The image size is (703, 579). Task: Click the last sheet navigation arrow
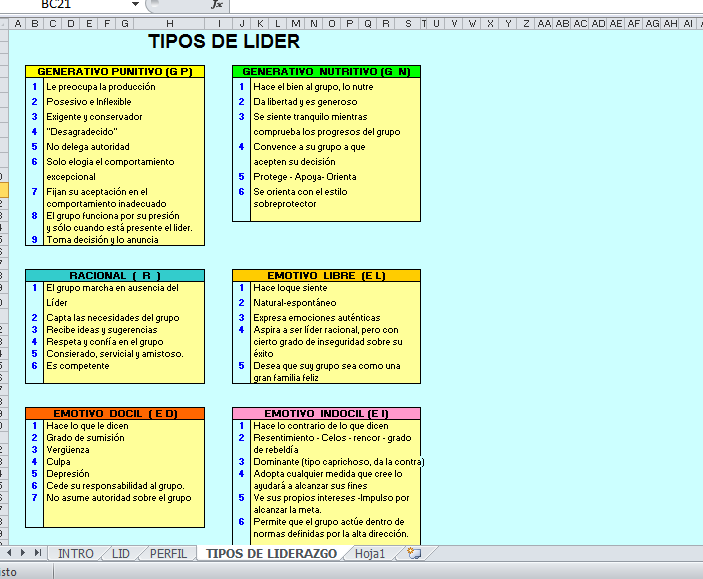(38, 553)
